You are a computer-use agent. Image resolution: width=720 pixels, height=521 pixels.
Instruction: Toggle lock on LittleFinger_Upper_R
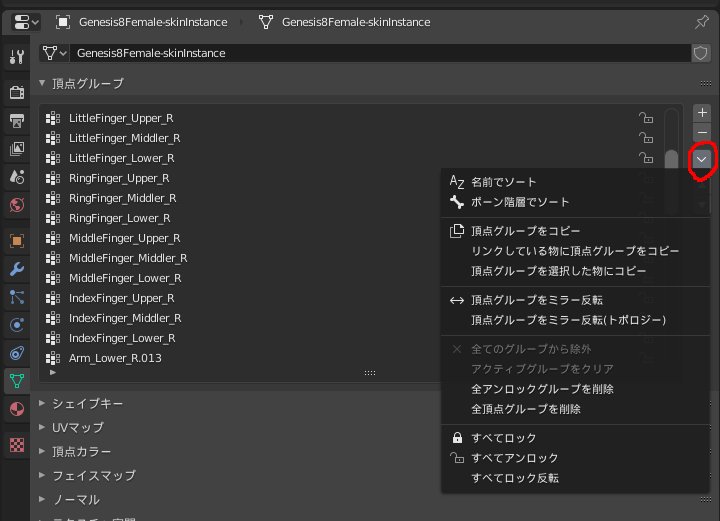pyautogui.click(x=646, y=118)
